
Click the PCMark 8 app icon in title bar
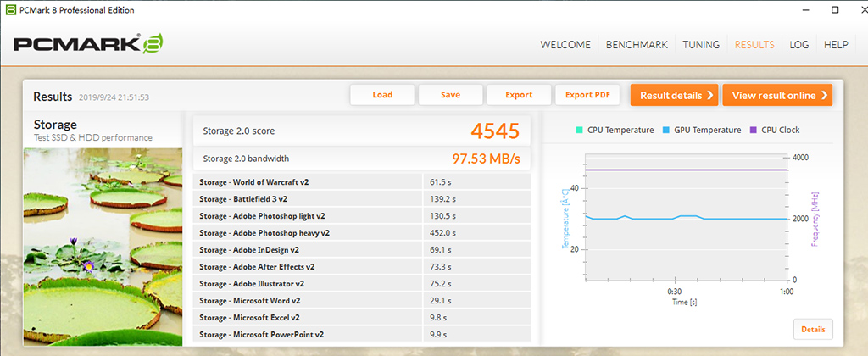(8, 9)
